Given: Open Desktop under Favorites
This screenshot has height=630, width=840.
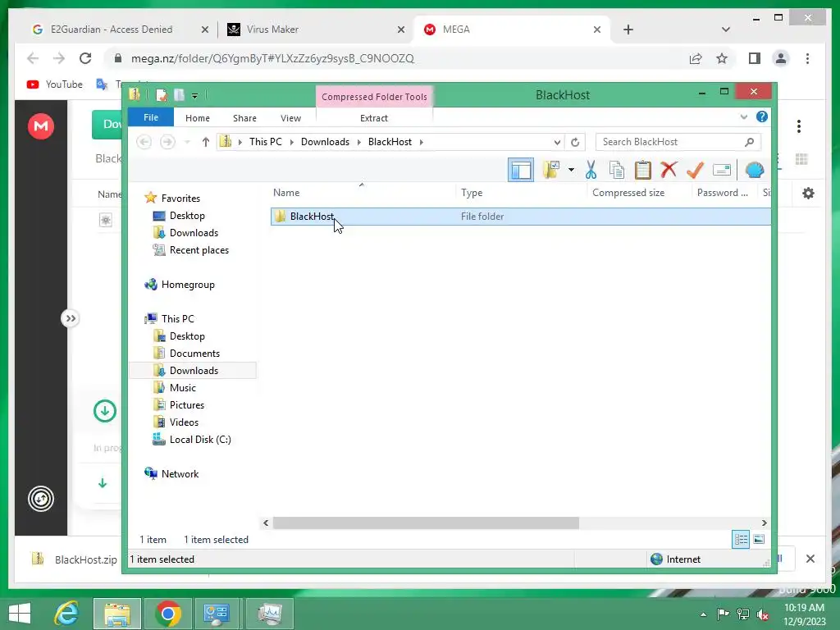Looking at the screenshot, I should click(x=187, y=216).
